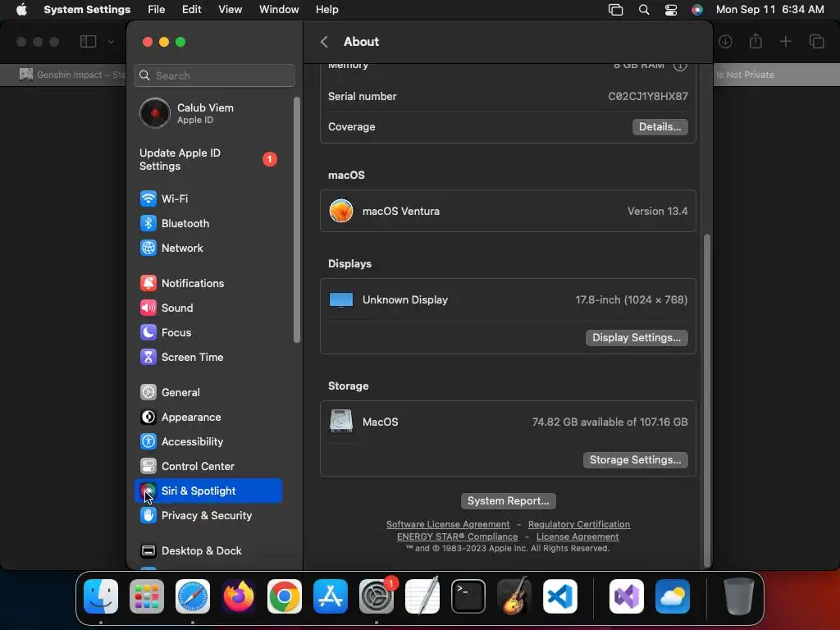Screen dimensions: 840x630
Task: Open Visual Studio from the Dock
Action: tap(626, 596)
